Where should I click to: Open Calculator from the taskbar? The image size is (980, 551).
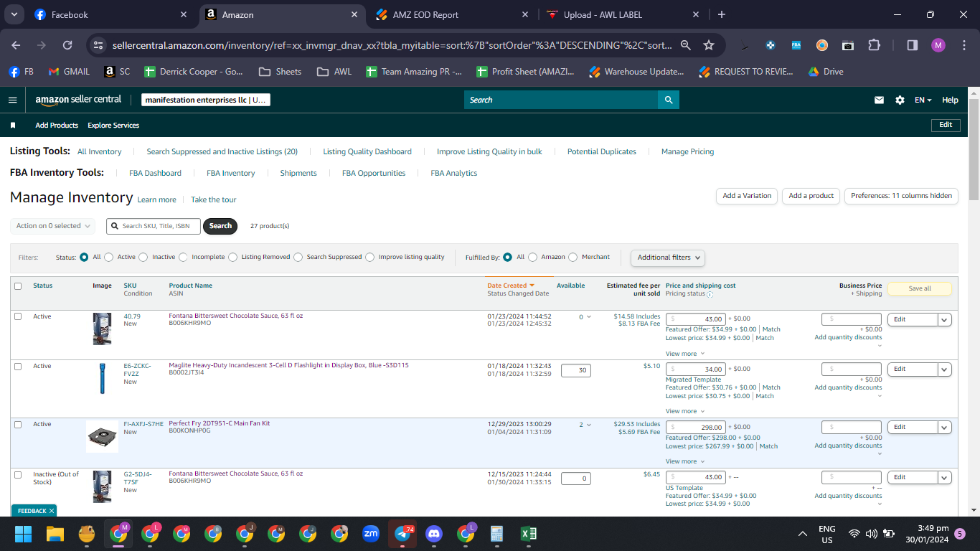pos(496,534)
